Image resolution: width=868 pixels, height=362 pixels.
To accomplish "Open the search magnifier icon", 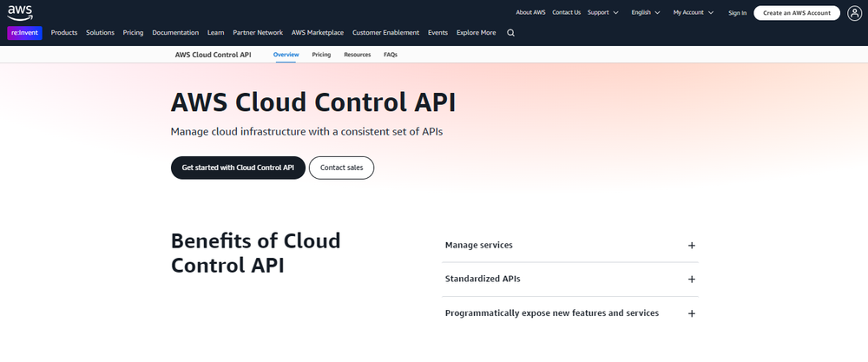I will click(510, 33).
